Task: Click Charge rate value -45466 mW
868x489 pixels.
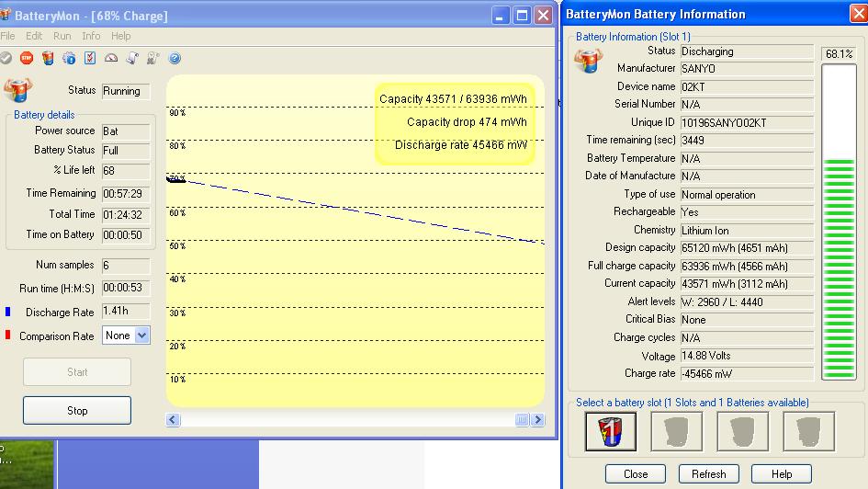Action: point(747,374)
